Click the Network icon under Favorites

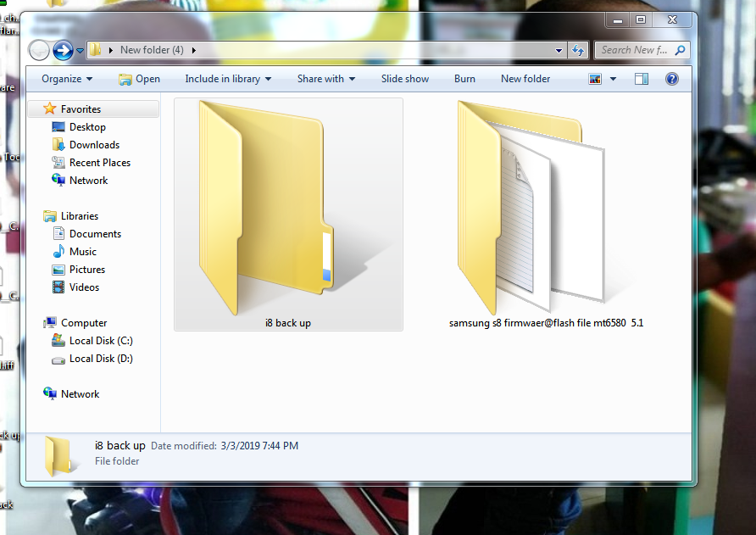pos(58,180)
